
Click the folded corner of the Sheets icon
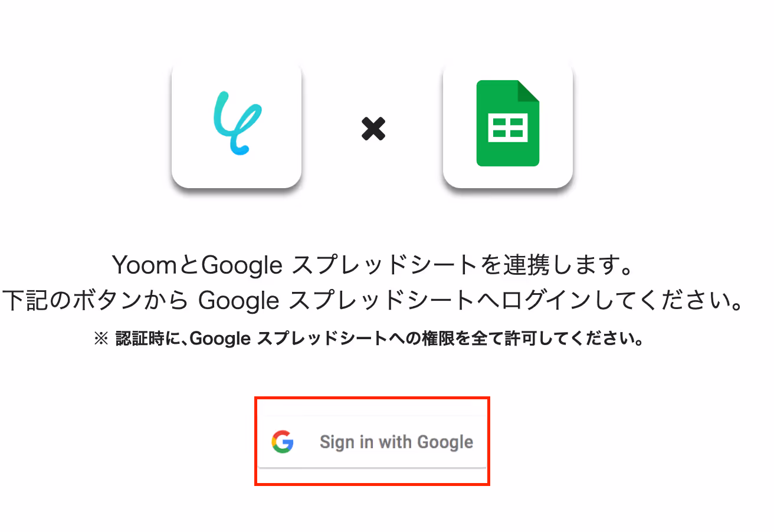pyautogui.click(x=529, y=91)
